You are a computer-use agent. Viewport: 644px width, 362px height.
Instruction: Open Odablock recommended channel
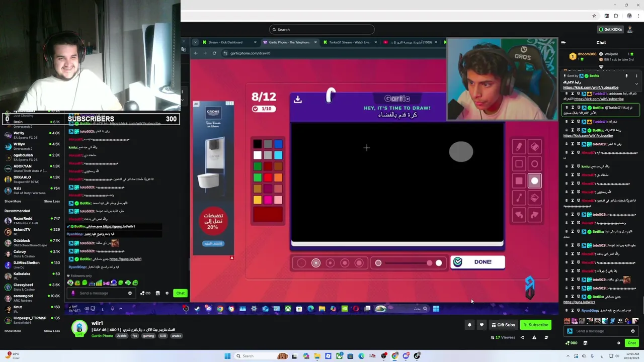[x=32, y=242]
